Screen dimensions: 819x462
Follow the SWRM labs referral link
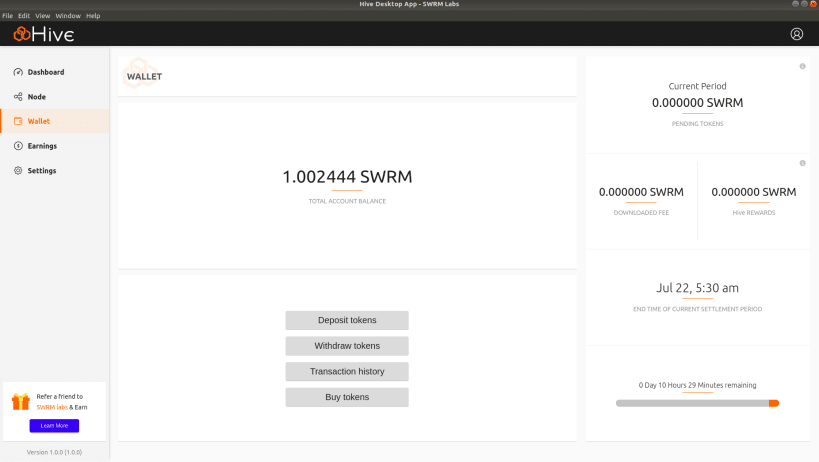tap(52, 407)
